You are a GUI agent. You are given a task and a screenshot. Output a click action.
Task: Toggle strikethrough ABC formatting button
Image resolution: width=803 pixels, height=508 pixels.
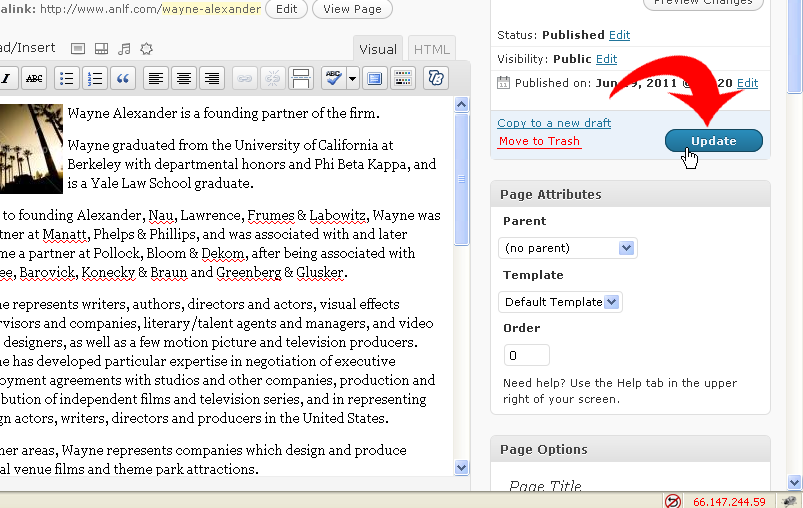(x=34, y=78)
